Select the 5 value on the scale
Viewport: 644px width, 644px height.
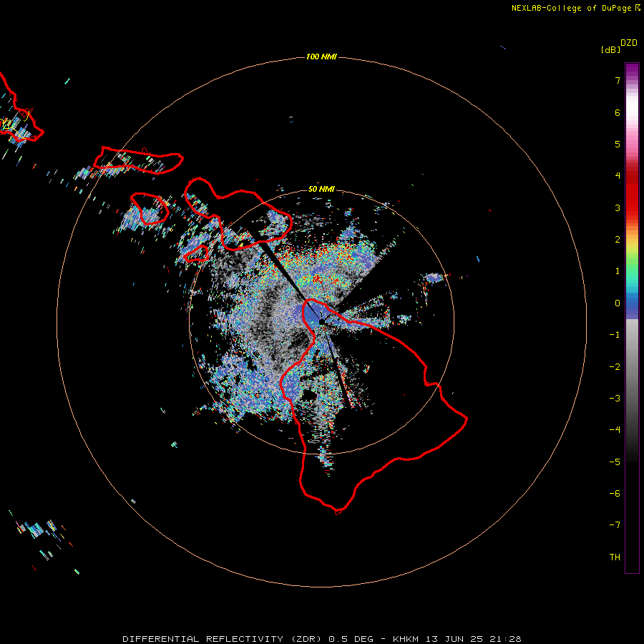[x=618, y=144]
